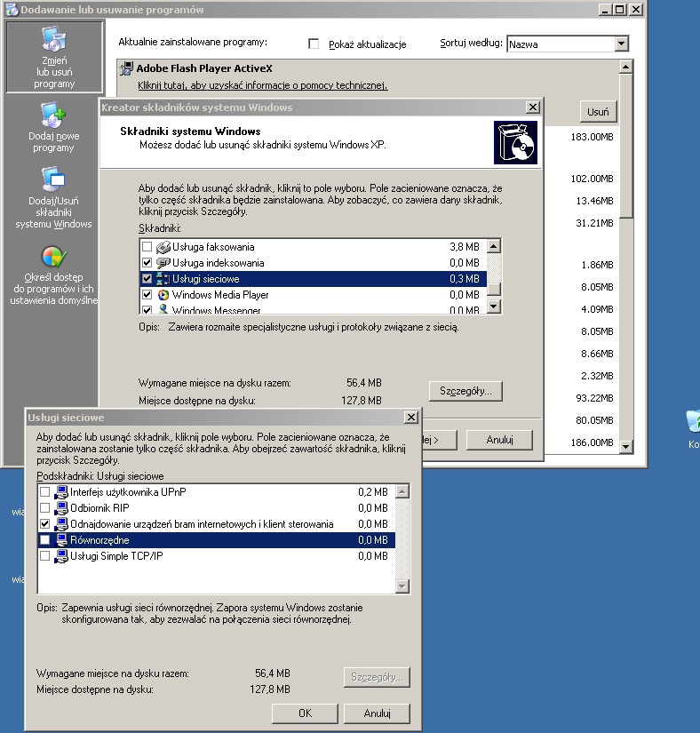The width and height of the screenshot is (700, 733).
Task: Click the title bar icon of Dodawanie lub usuwanie programów
Action: [x=12, y=10]
